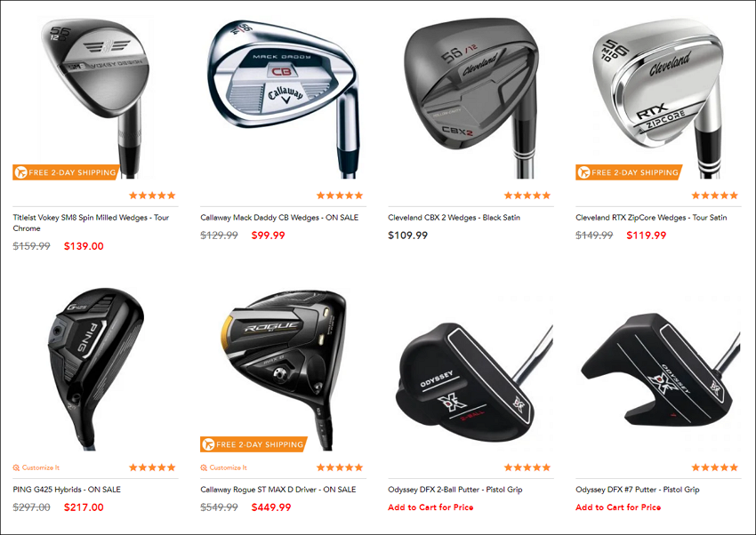Click Add to Cart for Price on #7 putter
Viewport: 756px width, 535px height.
(x=618, y=507)
